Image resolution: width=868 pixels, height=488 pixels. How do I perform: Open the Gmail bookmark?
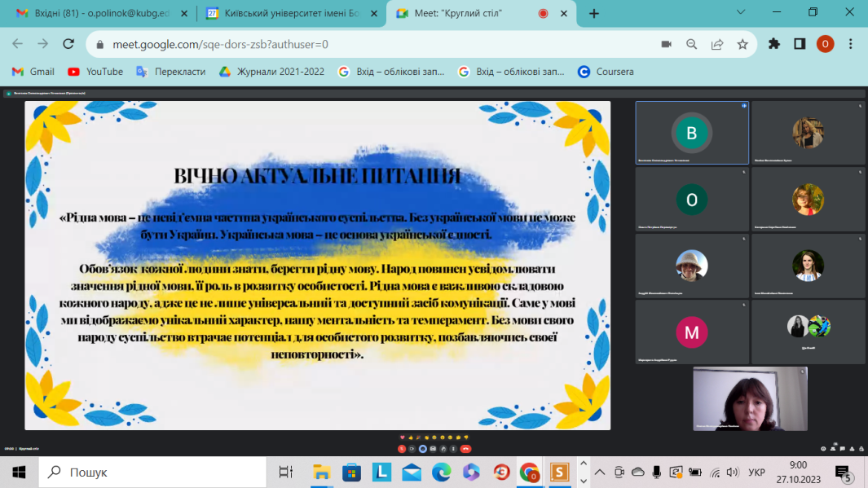point(33,72)
